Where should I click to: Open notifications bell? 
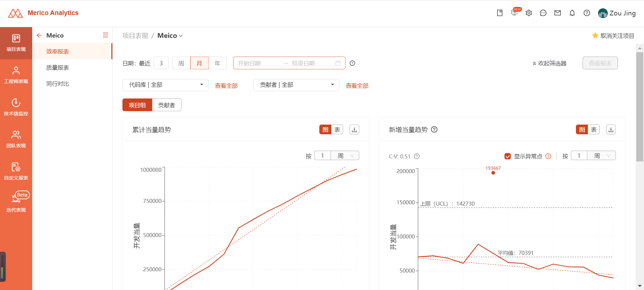572,13
